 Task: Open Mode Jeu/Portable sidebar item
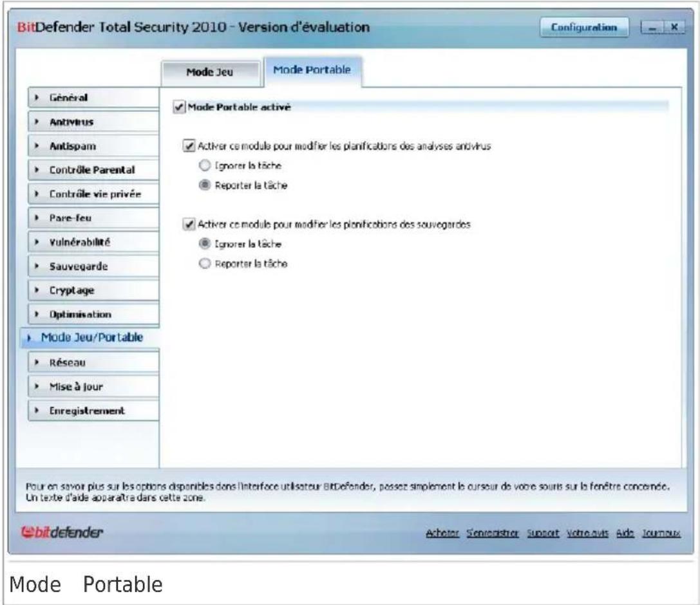pos(90,338)
